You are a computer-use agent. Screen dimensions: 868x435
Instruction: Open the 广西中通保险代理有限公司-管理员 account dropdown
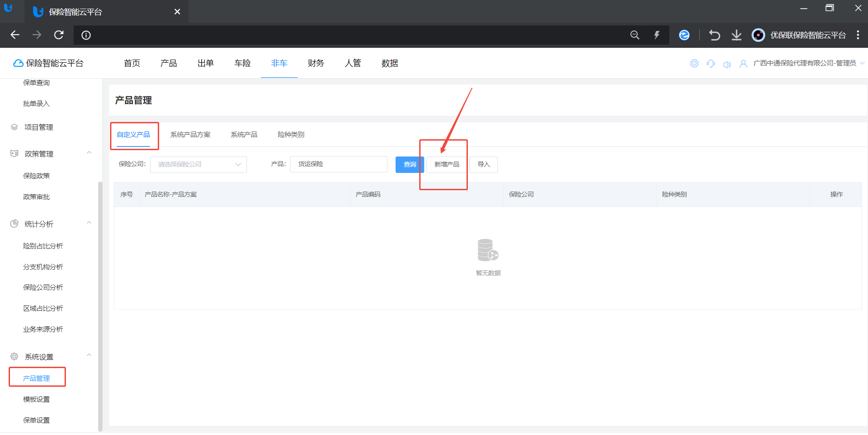pyautogui.click(x=808, y=63)
